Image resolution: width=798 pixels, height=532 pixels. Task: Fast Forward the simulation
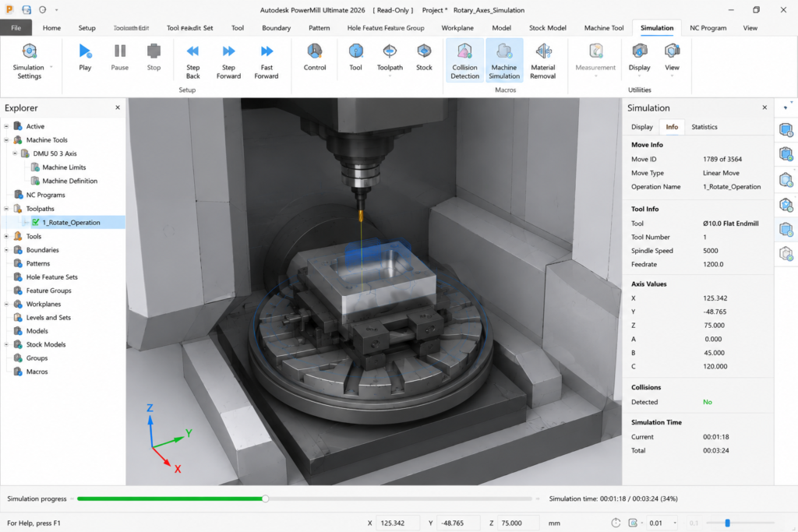(x=267, y=61)
